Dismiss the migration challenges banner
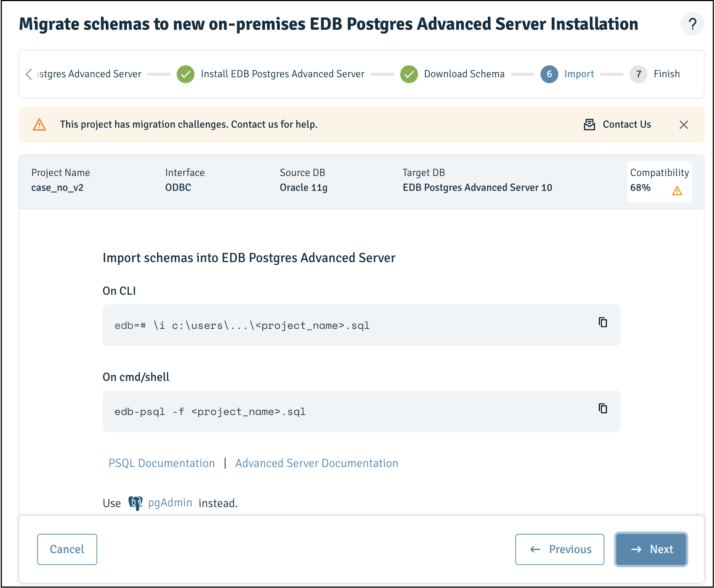 point(684,125)
